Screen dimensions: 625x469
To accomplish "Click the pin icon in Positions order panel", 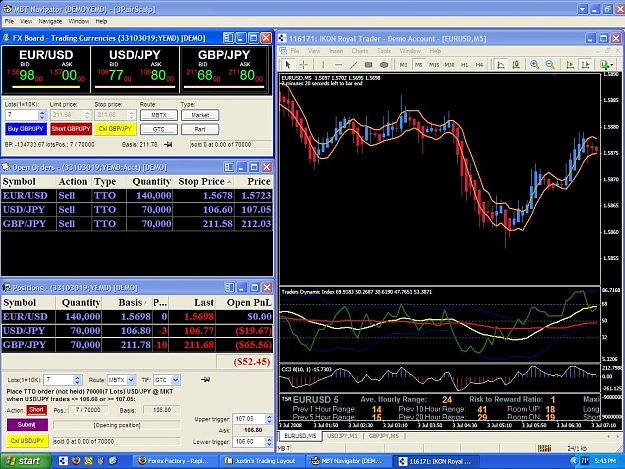I will (205, 380).
